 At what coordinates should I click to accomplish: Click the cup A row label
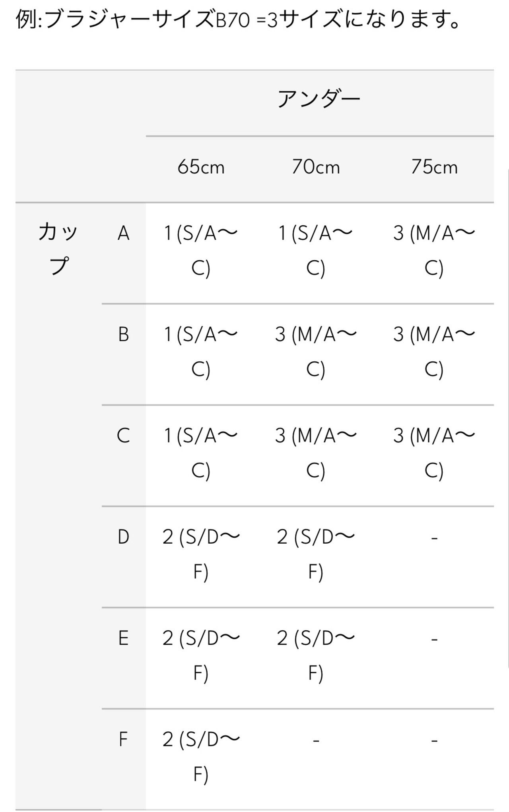coord(123,234)
